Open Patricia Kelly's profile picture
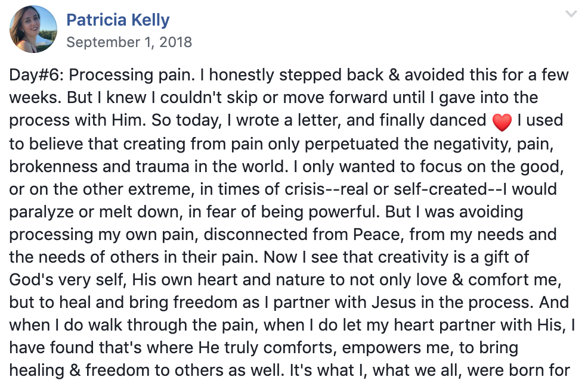 [x=33, y=29]
